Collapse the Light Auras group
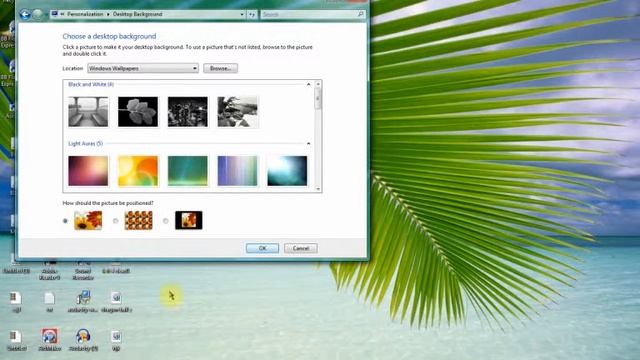This screenshot has width=640, height=360. [309, 144]
